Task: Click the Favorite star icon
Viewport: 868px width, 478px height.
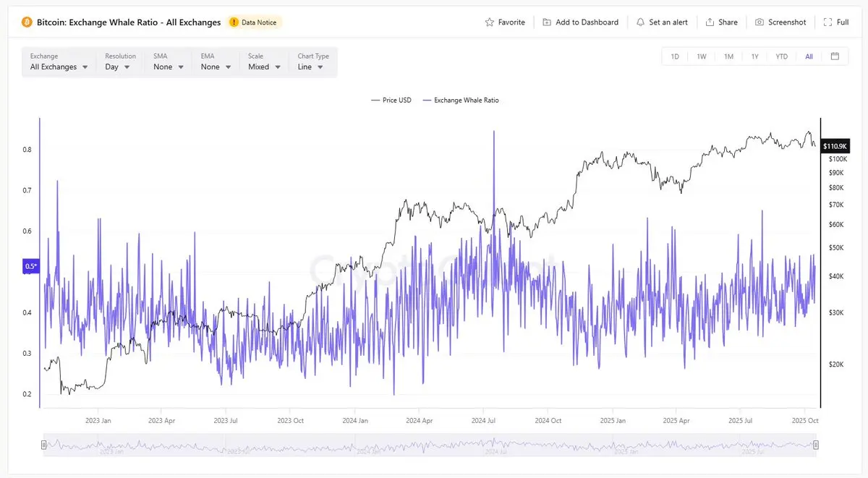Action: click(x=490, y=22)
